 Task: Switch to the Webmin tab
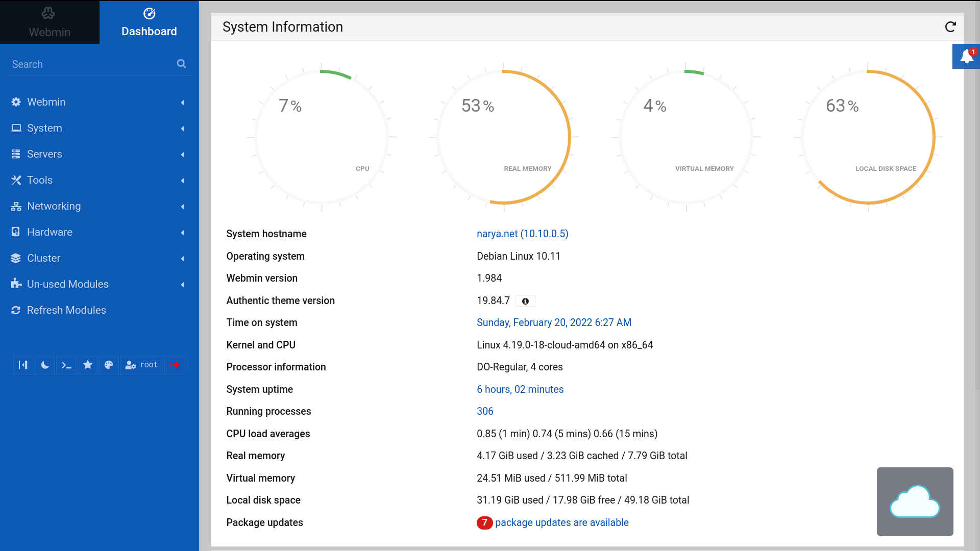pos(50,22)
